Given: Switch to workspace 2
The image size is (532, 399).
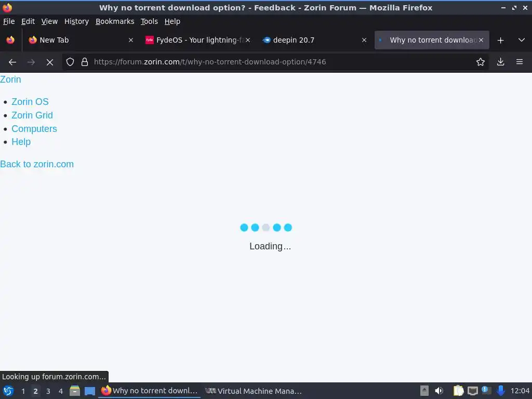Looking at the screenshot, I should (x=35, y=391).
